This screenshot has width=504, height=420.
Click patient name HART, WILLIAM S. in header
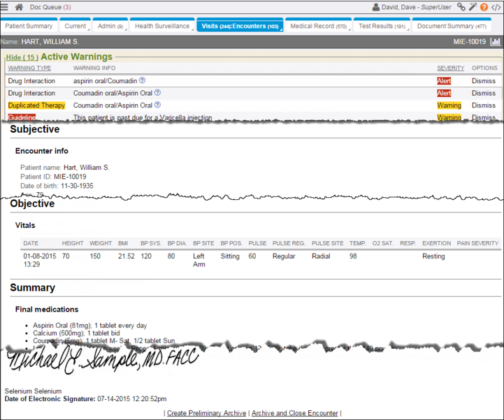50,41
